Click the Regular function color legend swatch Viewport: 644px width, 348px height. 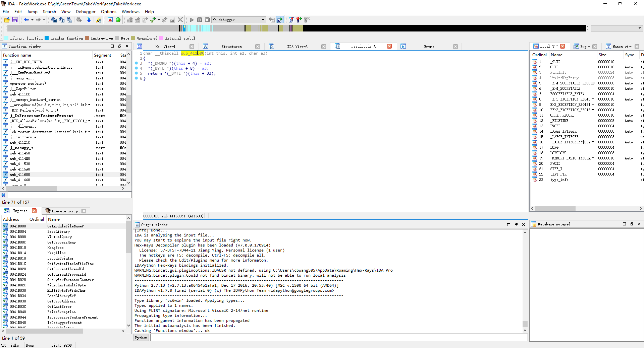(x=47, y=38)
